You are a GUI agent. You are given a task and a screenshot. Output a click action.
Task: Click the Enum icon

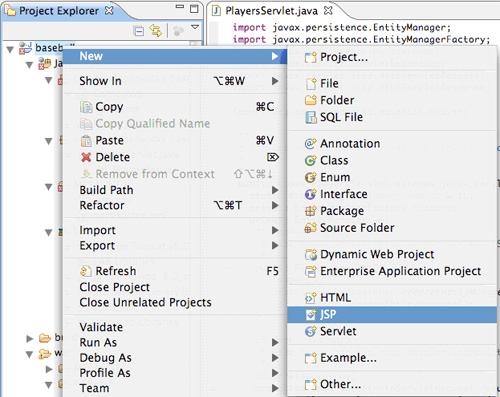point(310,177)
